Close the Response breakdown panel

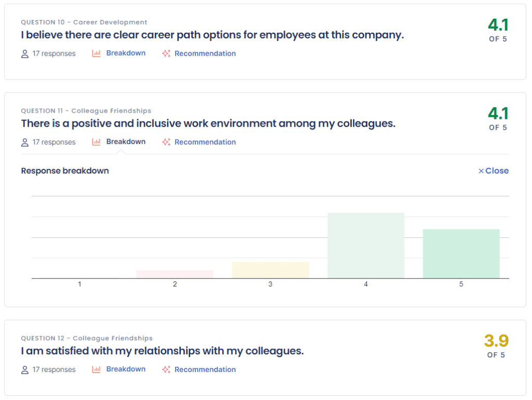[x=494, y=171]
